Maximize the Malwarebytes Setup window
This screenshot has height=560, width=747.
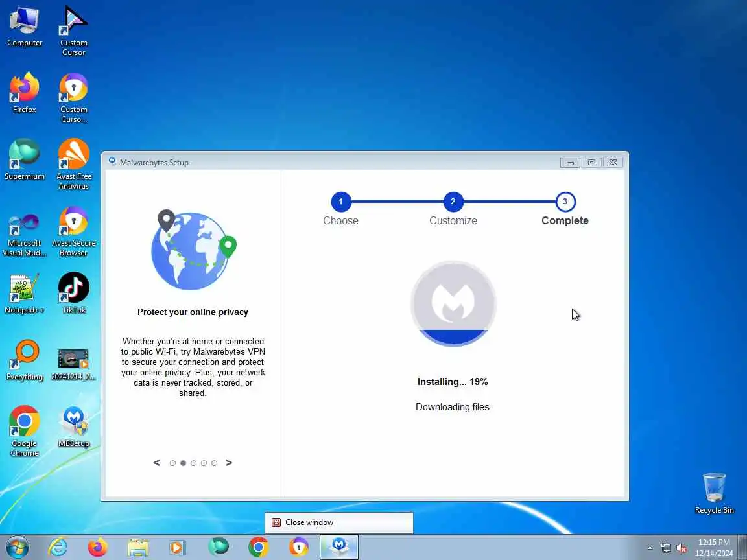[591, 163]
